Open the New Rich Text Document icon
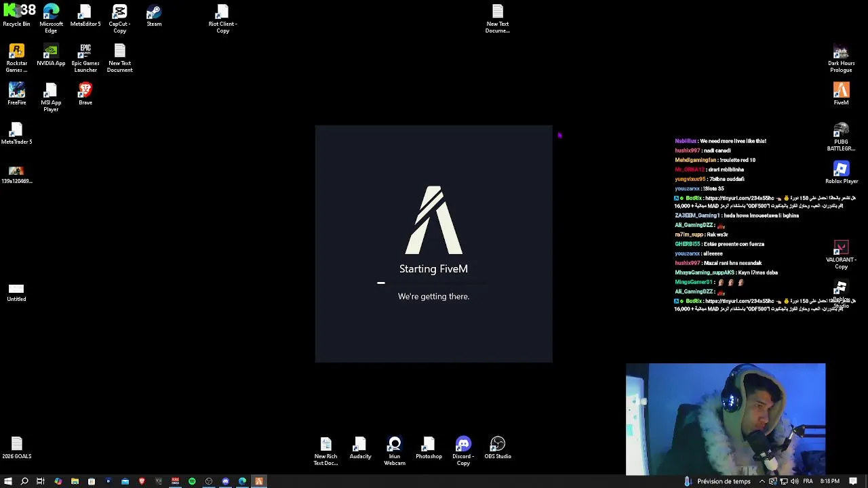Screen dimensions: 868x488 325,451
